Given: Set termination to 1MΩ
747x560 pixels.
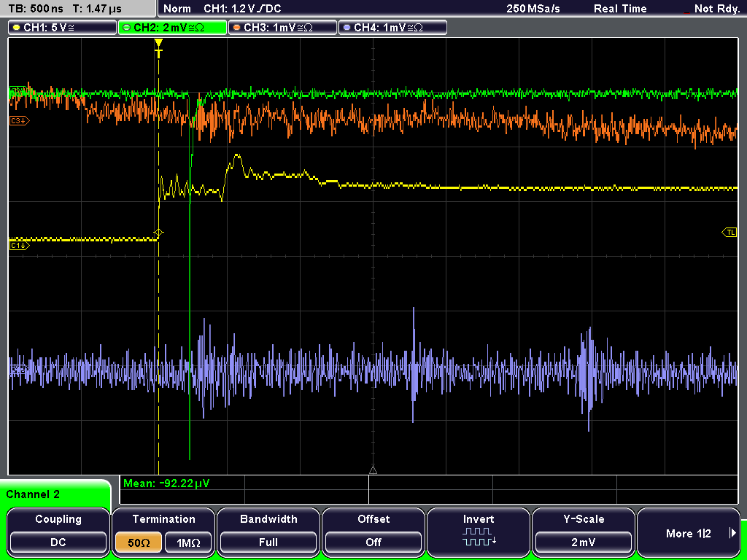Looking at the screenshot, I should 188,542.
